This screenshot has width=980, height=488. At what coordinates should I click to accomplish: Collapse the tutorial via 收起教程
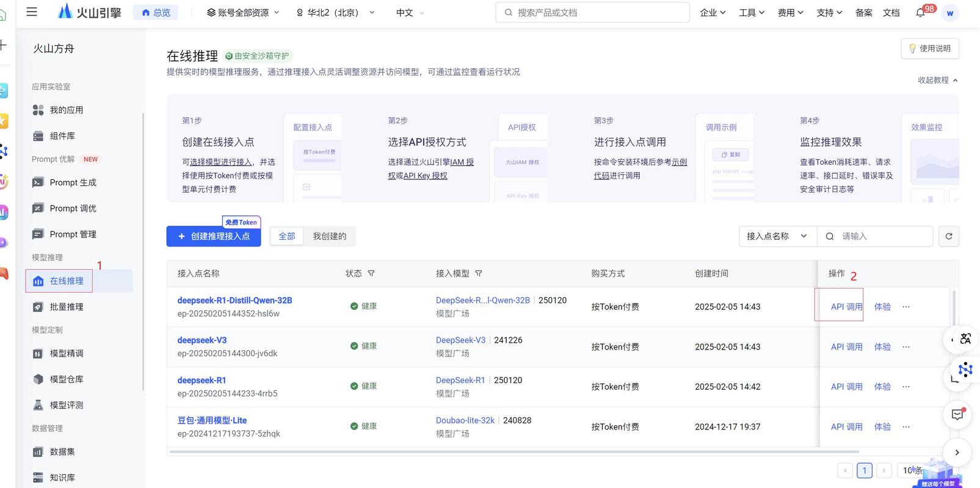click(x=938, y=80)
